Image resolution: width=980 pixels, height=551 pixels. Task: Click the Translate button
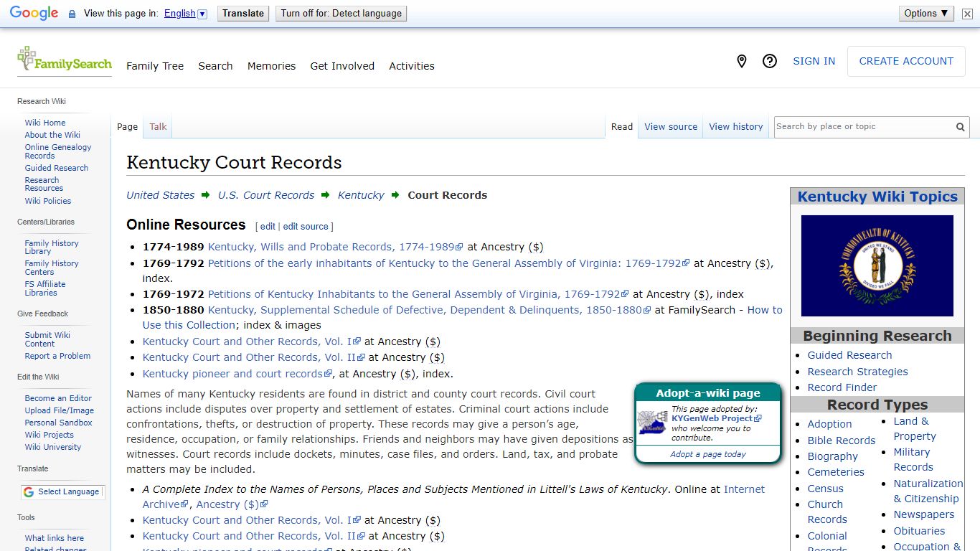point(243,13)
